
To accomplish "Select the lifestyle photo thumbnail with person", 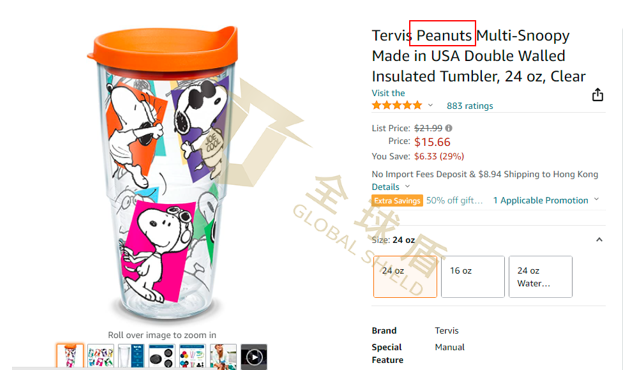I will pyautogui.click(x=223, y=357).
